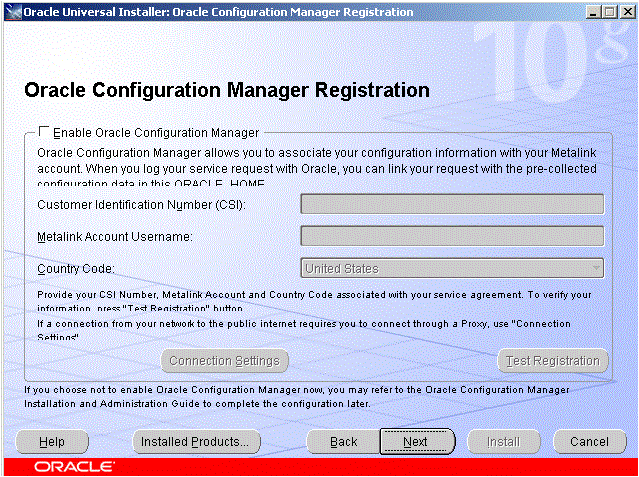Focus the Metalink Account Username field
Image resolution: width=639 pixels, height=477 pixels.
coord(452,237)
